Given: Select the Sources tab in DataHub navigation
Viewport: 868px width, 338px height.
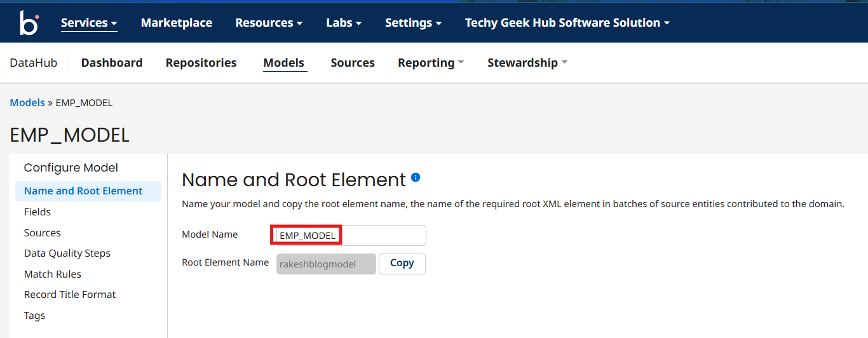Looking at the screenshot, I should coord(352,63).
